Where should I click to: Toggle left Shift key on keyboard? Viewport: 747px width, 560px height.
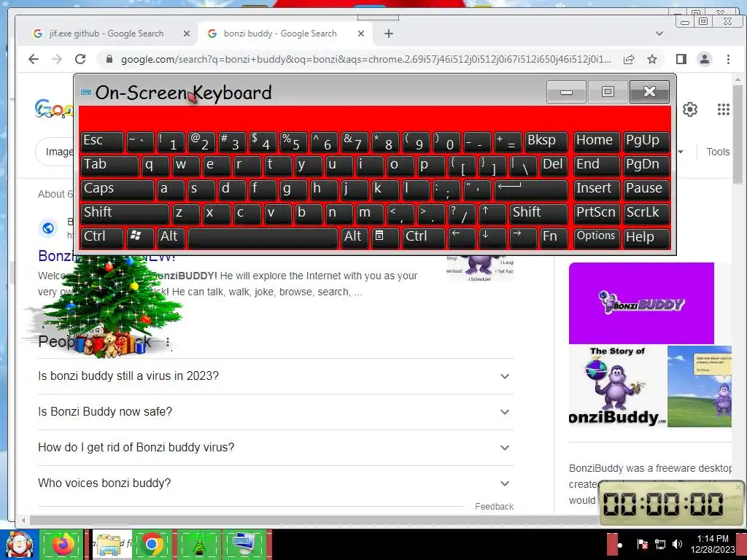click(x=125, y=213)
